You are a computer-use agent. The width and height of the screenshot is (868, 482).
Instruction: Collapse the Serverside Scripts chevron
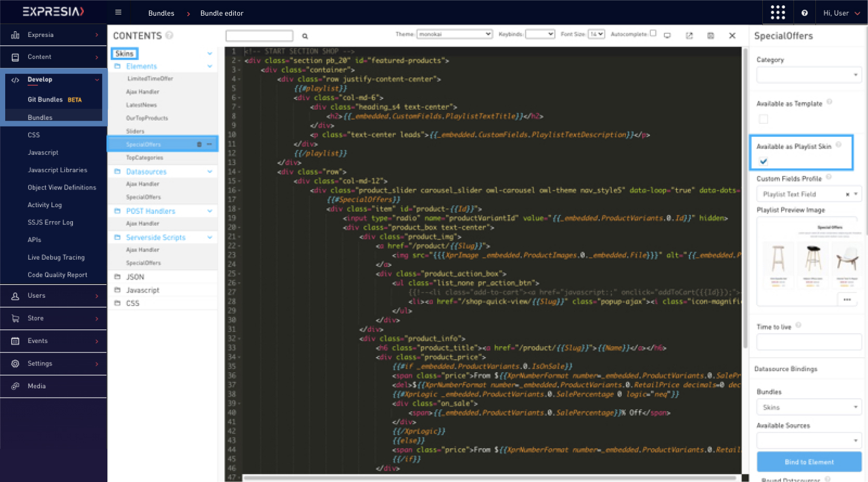(210, 237)
